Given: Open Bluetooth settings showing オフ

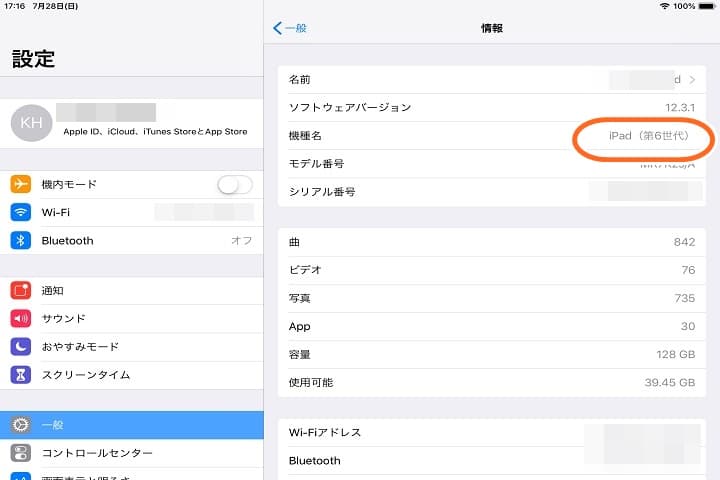Looking at the screenshot, I should point(132,240).
